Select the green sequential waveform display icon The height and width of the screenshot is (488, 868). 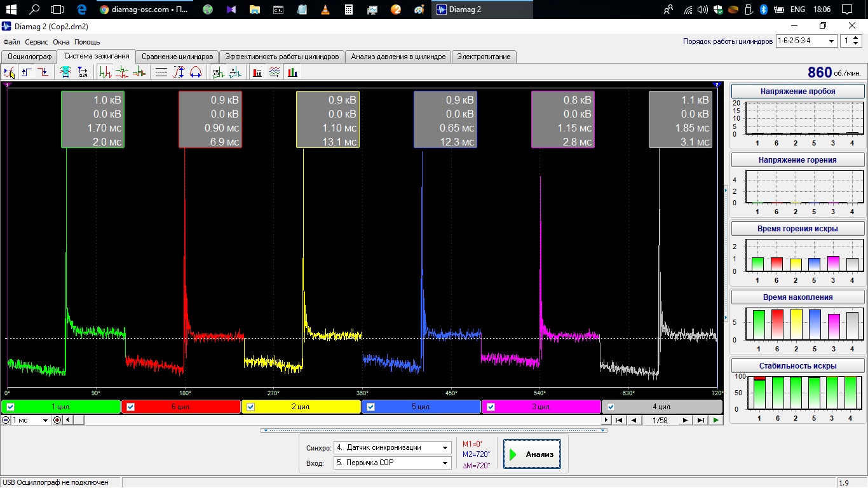(x=105, y=72)
